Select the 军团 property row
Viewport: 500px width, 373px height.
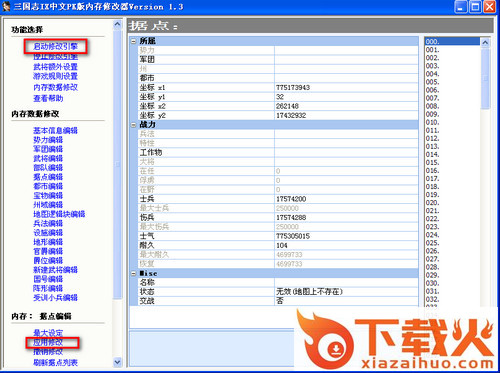click(278, 60)
